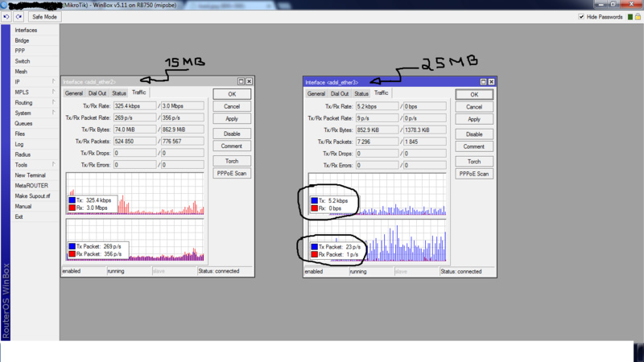The image size is (644, 362).
Task: Click Cancel in adsl_ether3 window
Action: tap(474, 107)
